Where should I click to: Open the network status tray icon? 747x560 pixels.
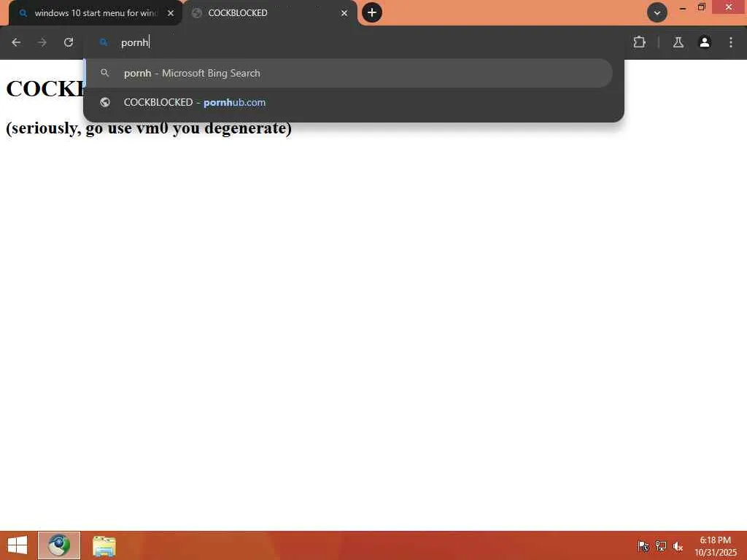661,546
